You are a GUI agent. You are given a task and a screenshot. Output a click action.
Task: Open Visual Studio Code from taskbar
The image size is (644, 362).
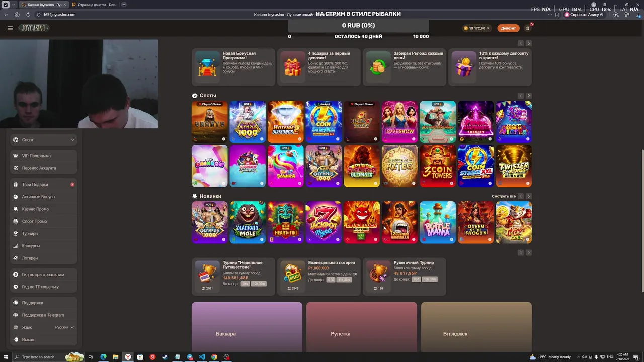tap(202, 357)
